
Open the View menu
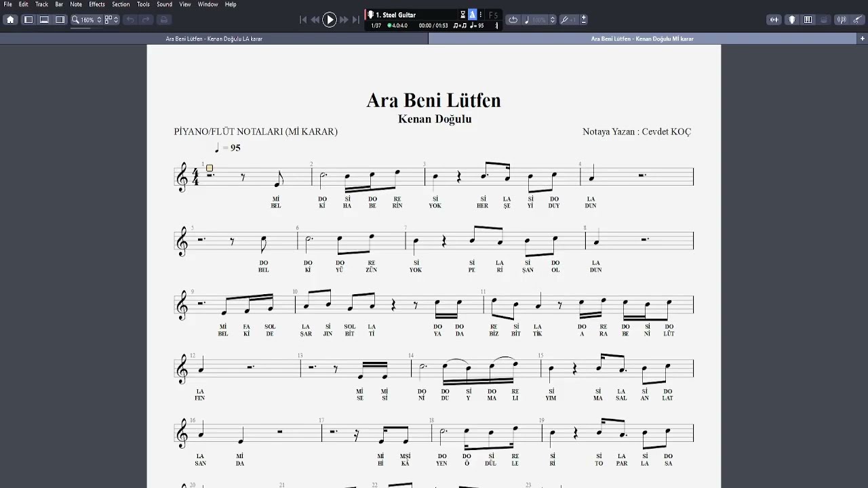tap(185, 4)
